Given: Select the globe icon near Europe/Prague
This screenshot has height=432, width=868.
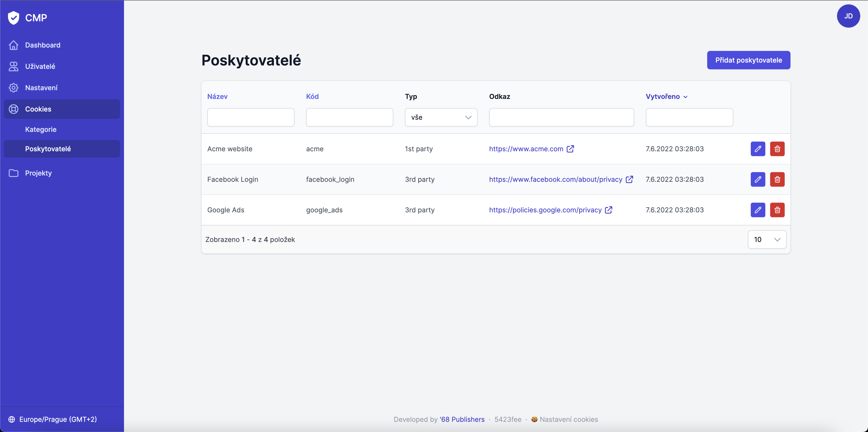Looking at the screenshot, I should coord(11,419).
